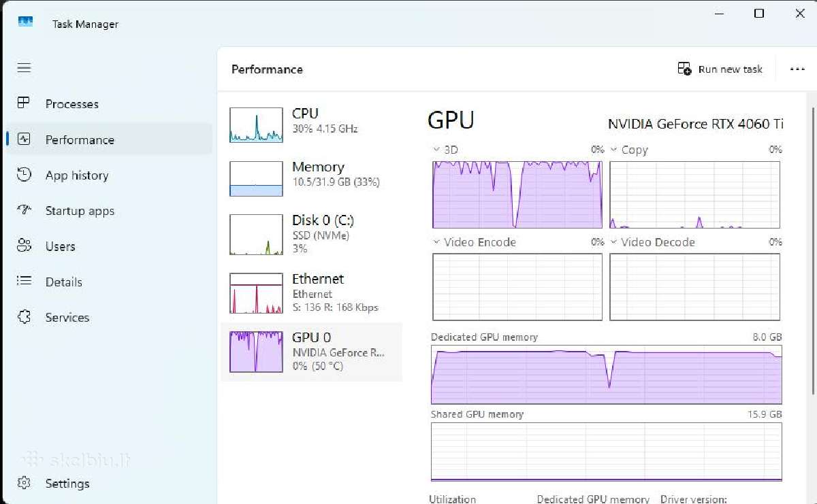This screenshot has width=817, height=504.
Task: Maximize the Task Manager window
Action: pyautogui.click(x=759, y=13)
